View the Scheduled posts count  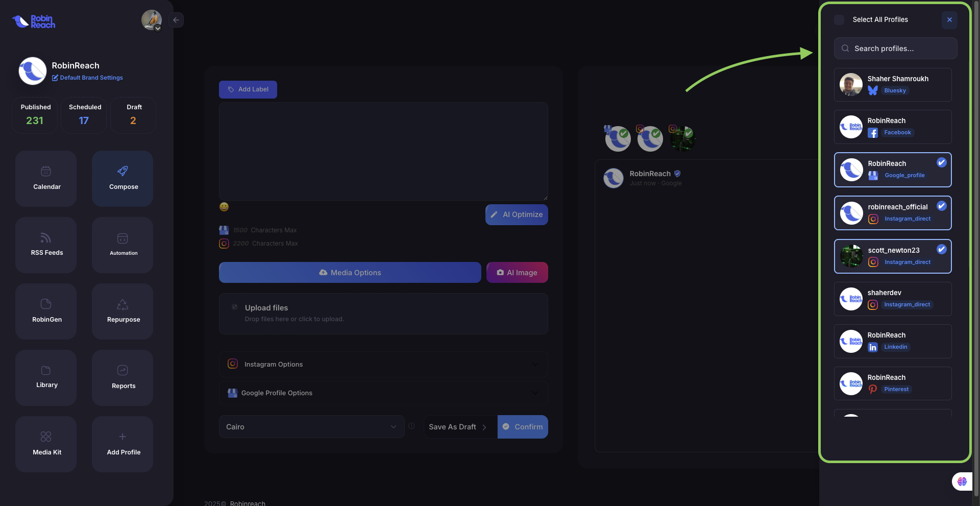click(84, 115)
